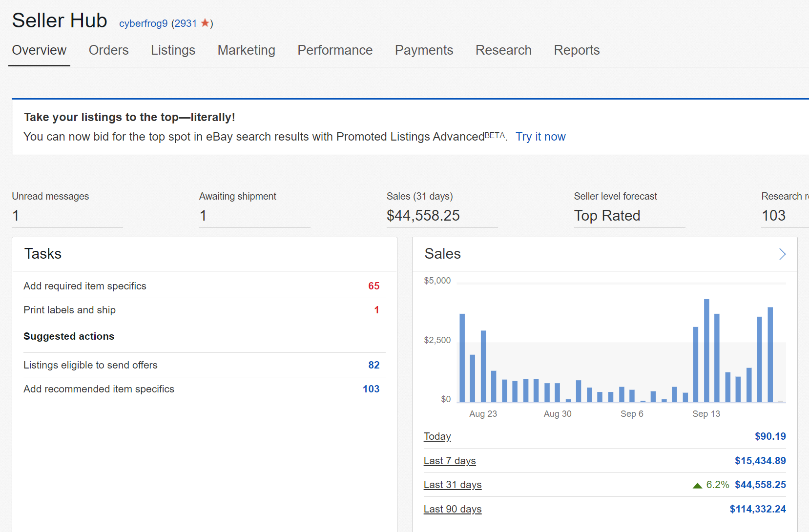The image size is (809, 532).
Task: Click the red feedback star icon
Action: point(205,23)
